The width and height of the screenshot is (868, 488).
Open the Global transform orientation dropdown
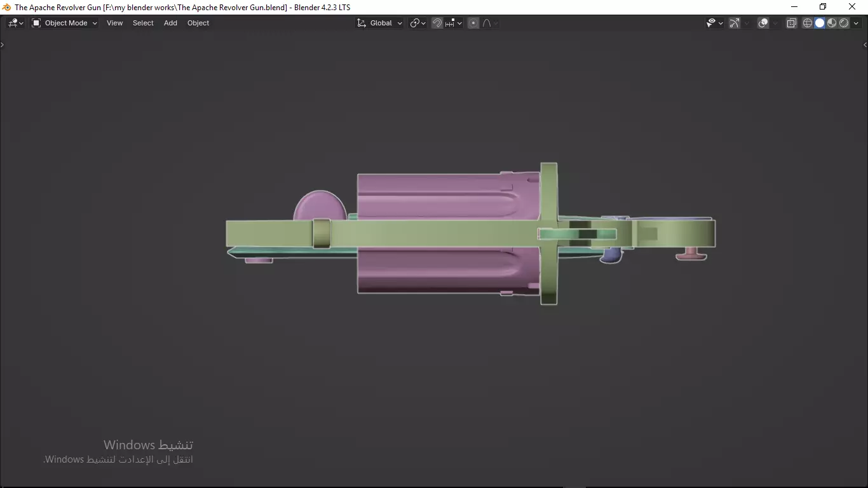click(x=379, y=23)
